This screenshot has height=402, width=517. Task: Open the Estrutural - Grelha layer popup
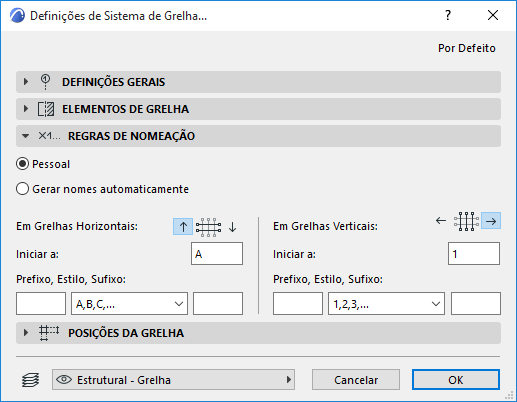click(x=173, y=379)
